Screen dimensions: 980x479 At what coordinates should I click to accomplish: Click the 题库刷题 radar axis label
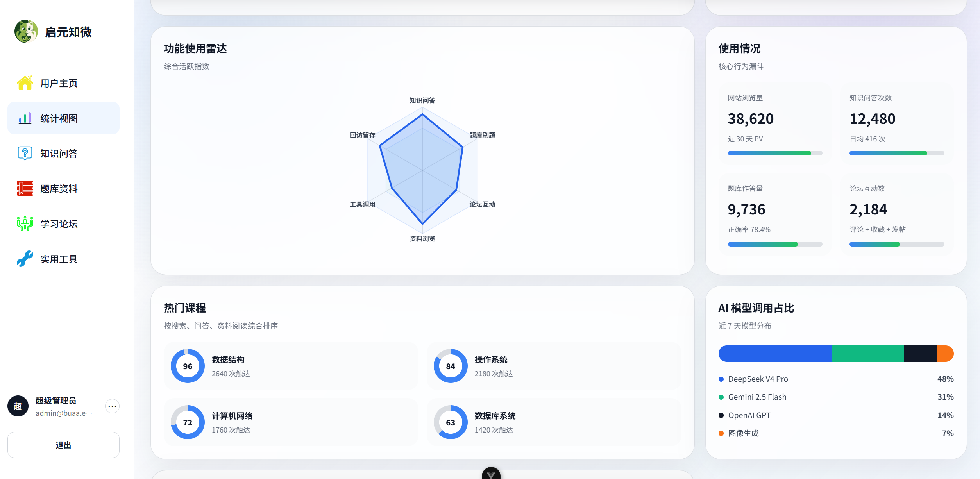point(482,135)
